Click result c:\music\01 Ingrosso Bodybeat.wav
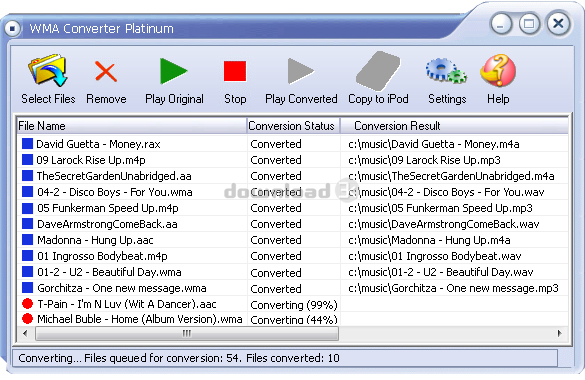 click(435, 256)
